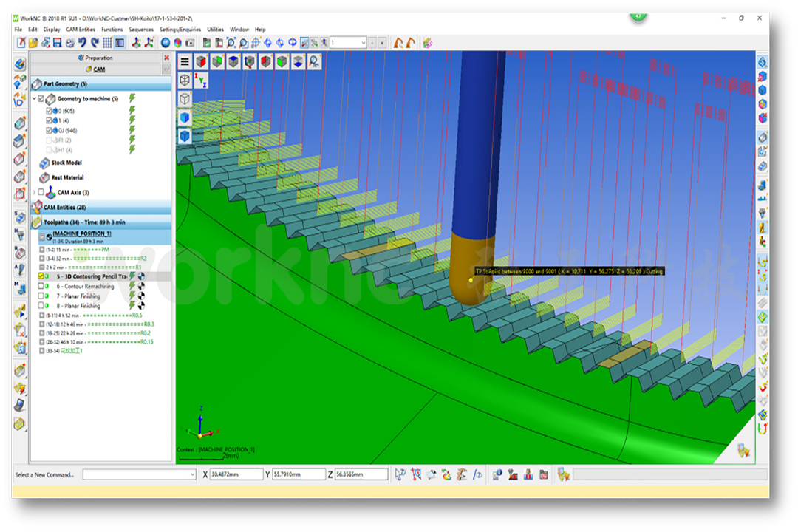Click the Y coordinate input field
This screenshot has height=532, width=798.
tap(299, 474)
